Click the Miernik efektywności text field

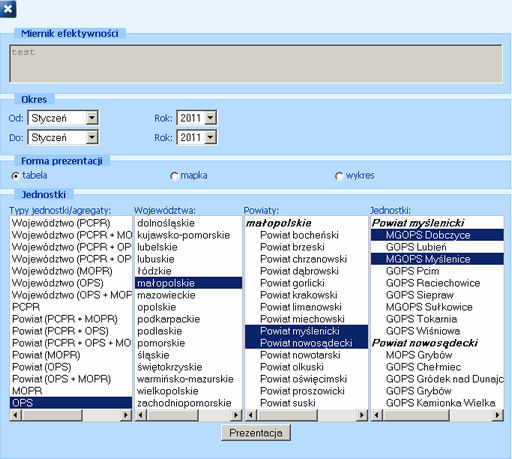click(x=256, y=63)
